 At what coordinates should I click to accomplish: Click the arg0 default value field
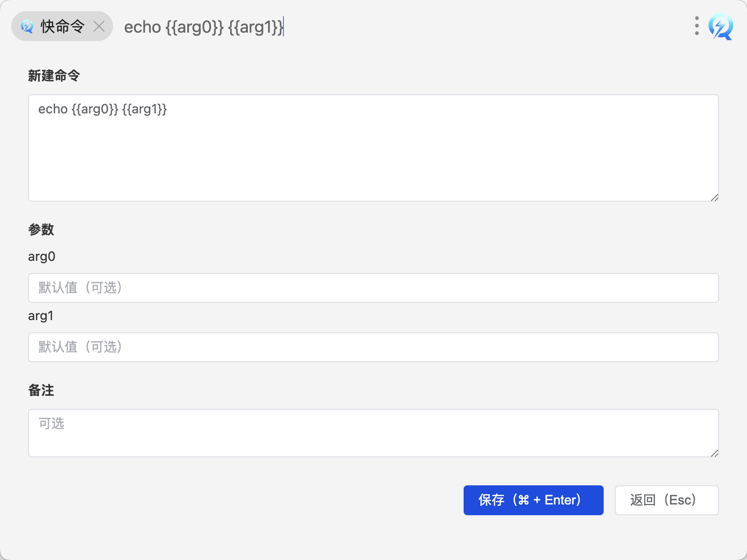tap(373, 288)
